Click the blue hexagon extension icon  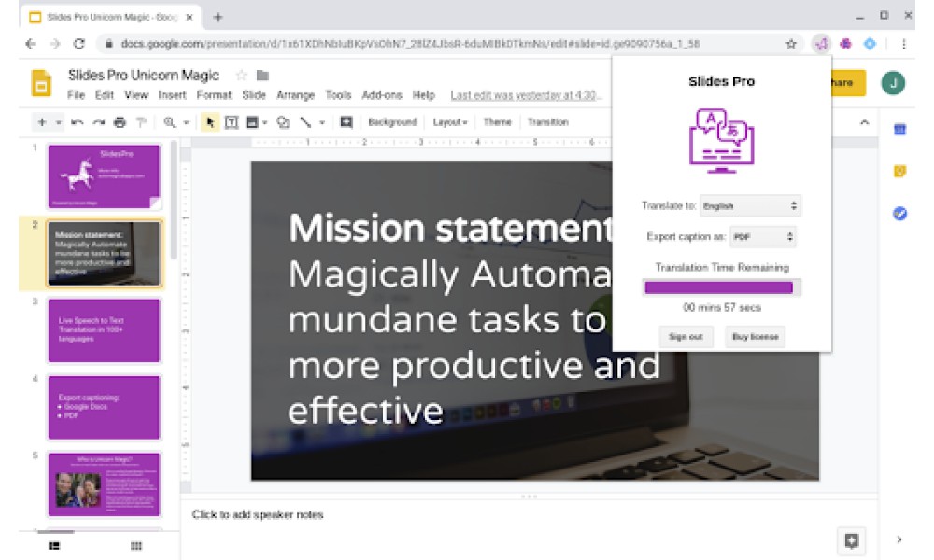(870, 44)
